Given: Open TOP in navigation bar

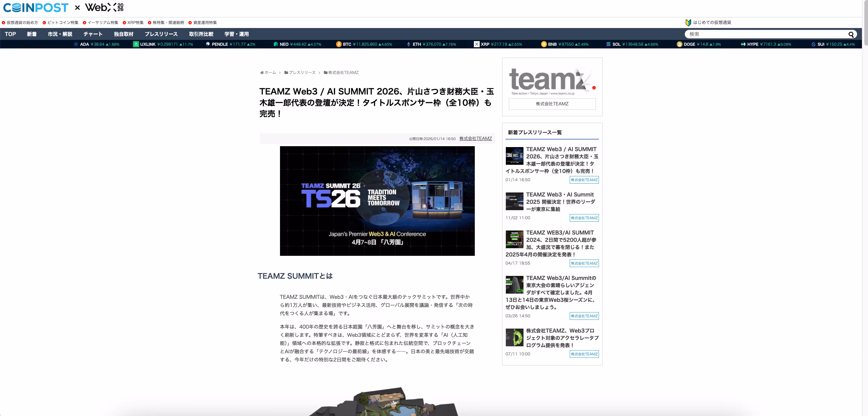Looking at the screenshot, I should point(10,34).
